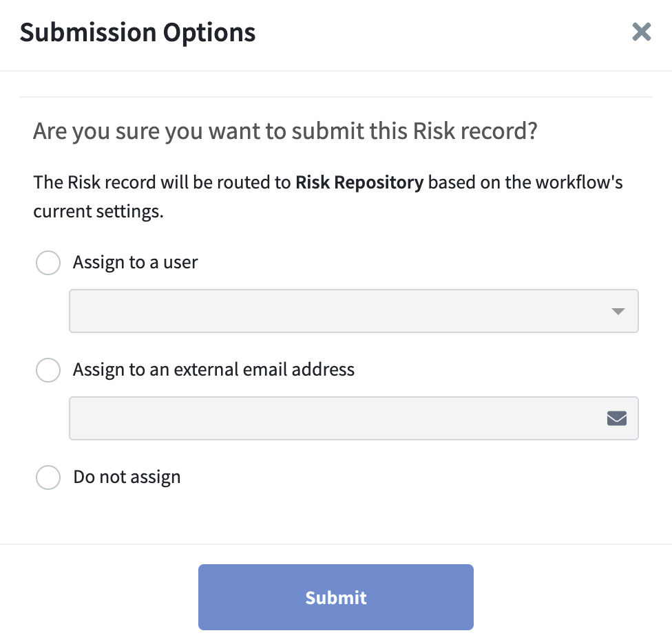Image resolution: width=672 pixels, height=644 pixels.
Task: Click the current settings description line
Action: [98, 211]
